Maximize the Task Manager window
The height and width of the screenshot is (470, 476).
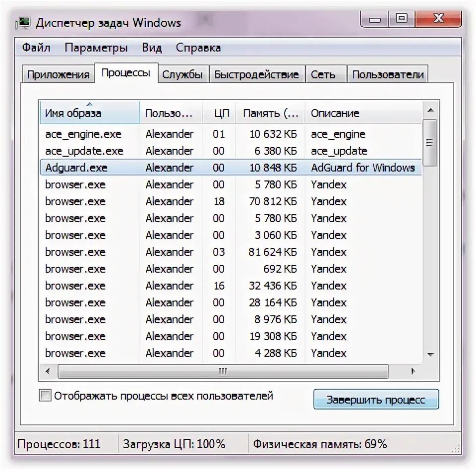coord(402,19)
